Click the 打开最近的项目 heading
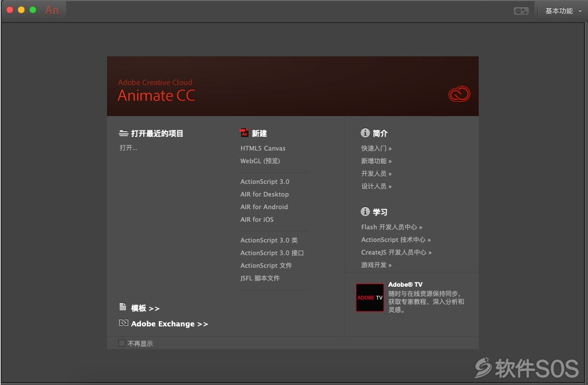This screenshot has width=588, height=385. 156,133
